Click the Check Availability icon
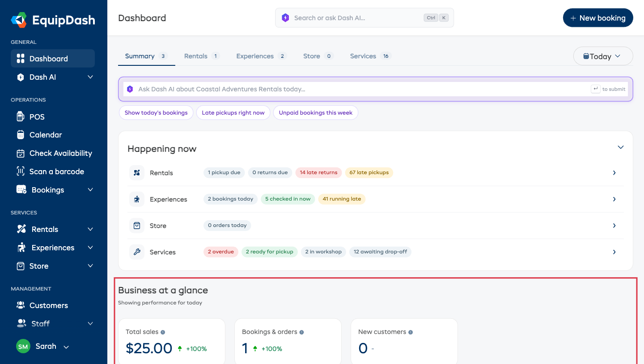Screen dimensions: 644x364 click(20, 153)
